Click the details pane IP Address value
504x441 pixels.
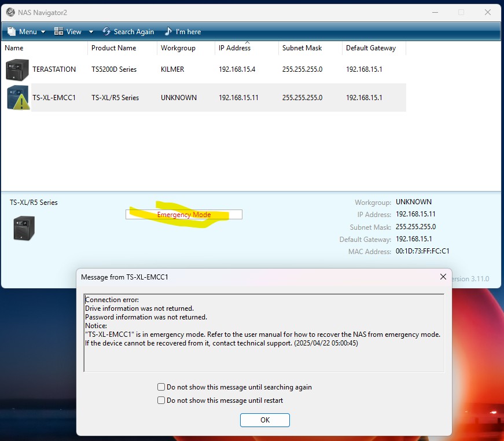click(x=415, y=214)
